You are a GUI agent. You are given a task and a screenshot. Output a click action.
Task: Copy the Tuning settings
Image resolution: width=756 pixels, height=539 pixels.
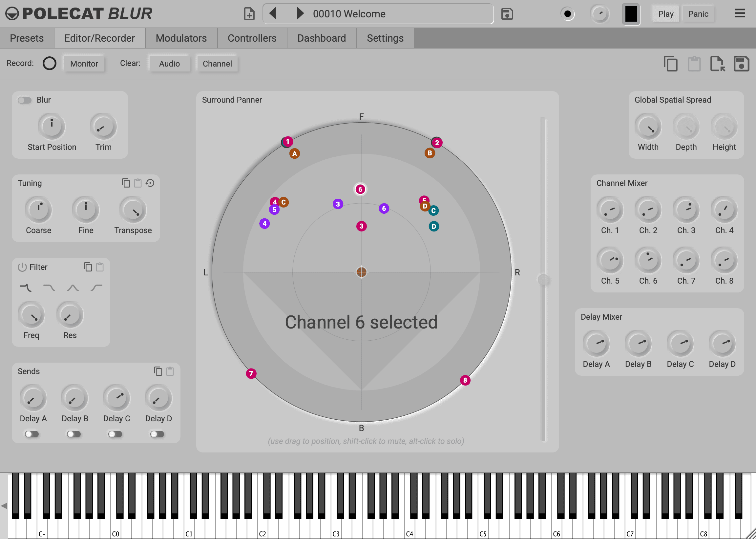tap(126, 183)
